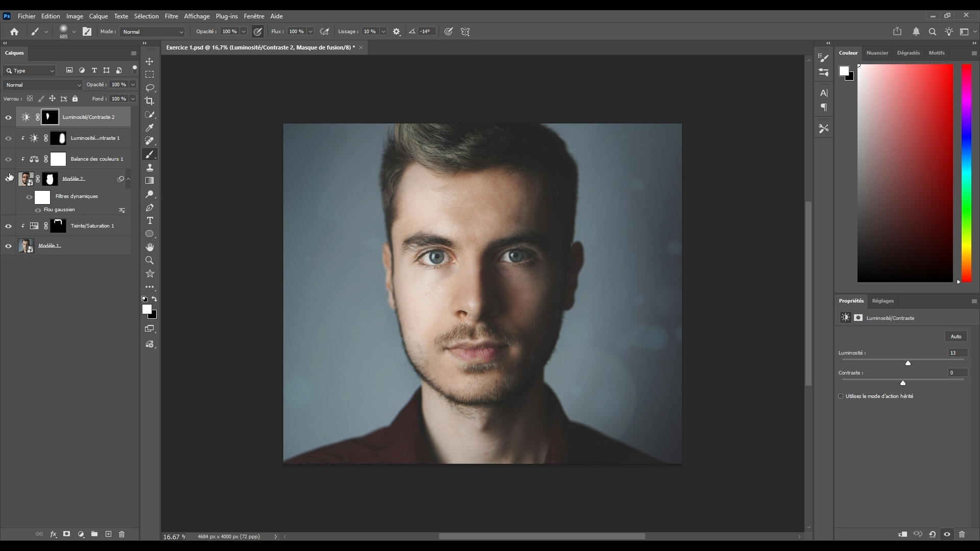Select the Clone Stamp tool
Screen dimensions: 980x551
[x=150, y=167]
